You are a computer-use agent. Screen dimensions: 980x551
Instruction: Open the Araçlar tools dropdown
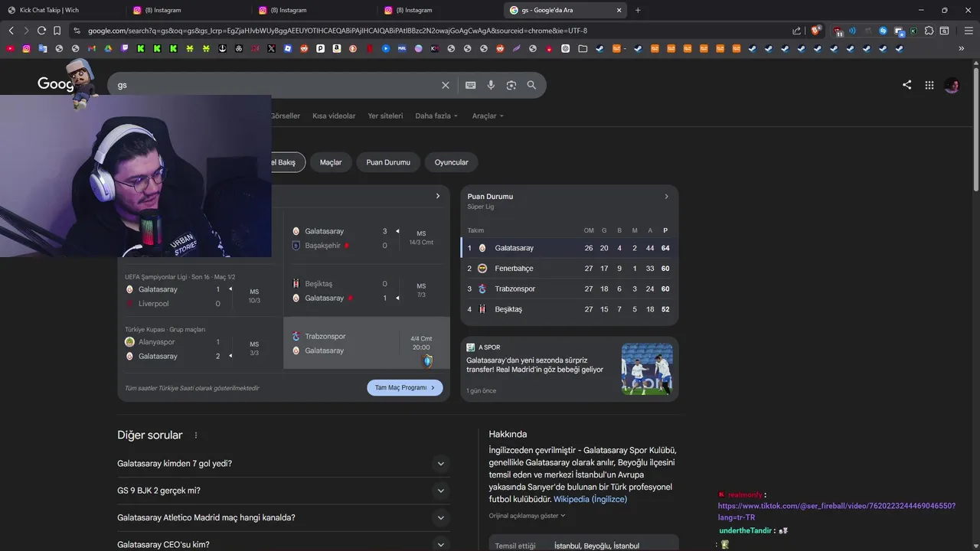coord(488,116)
